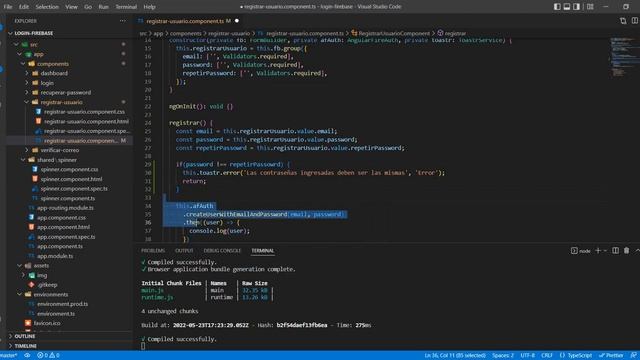Maximize panel with chevron-up icon

[x=637, y=251]
